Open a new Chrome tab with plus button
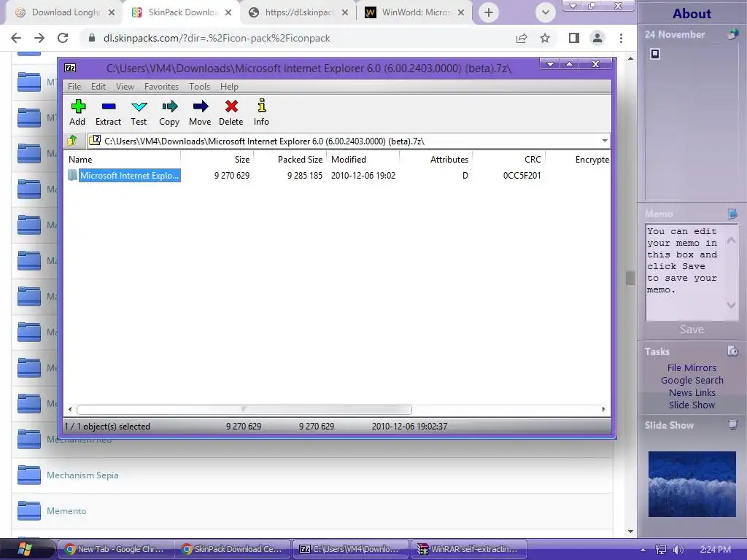Viewport: 747px width, 560px height. coord(489,12)
